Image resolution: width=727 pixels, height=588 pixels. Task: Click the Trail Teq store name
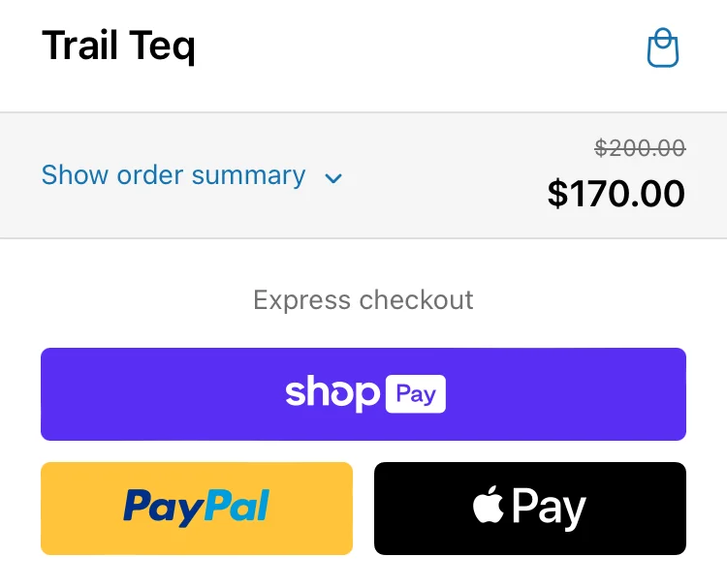(x=118, y=46)
